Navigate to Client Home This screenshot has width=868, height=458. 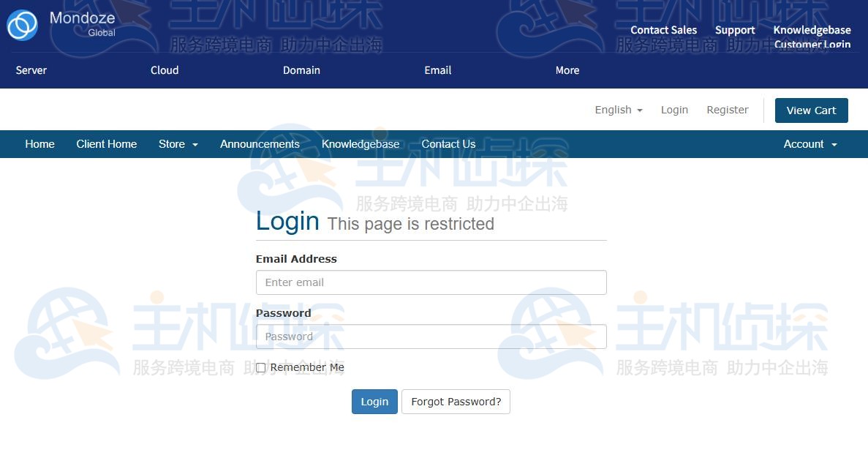tap(106, 144)
